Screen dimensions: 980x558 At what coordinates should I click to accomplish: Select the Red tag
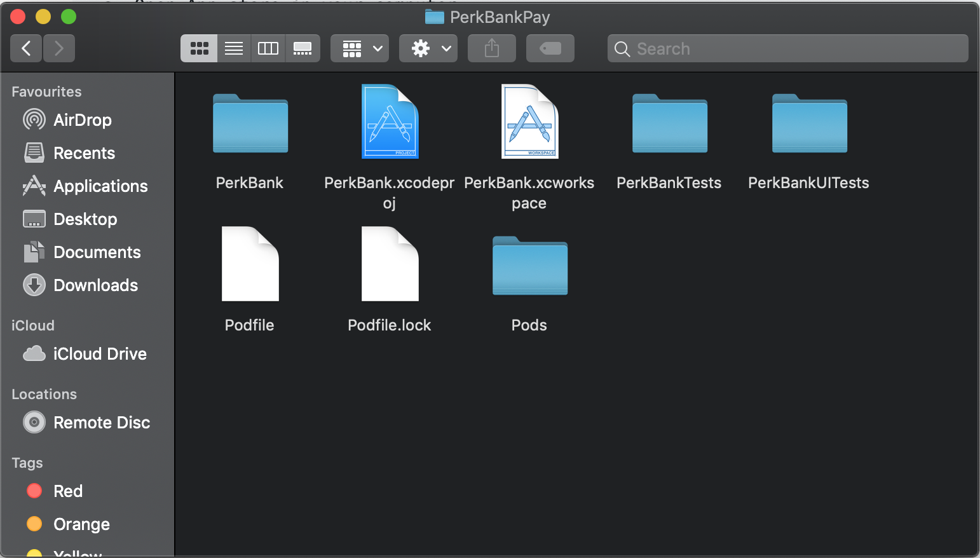point(67,491)
